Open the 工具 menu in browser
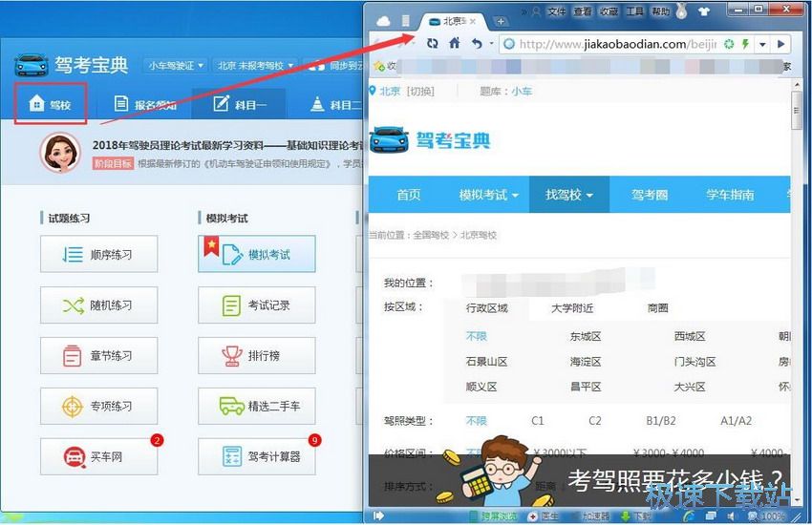812x525 pixels. [635, 10]
